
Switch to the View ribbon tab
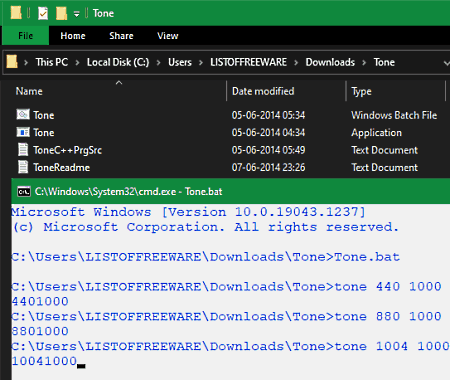coord(168,36)
